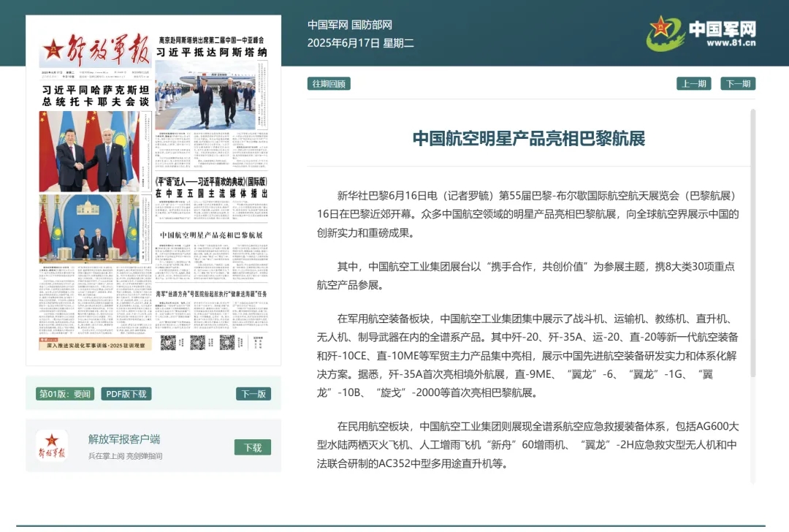Go to next issue with 下一期
The height and width of the screenshot is (532, 789).
tap(737, 83)
